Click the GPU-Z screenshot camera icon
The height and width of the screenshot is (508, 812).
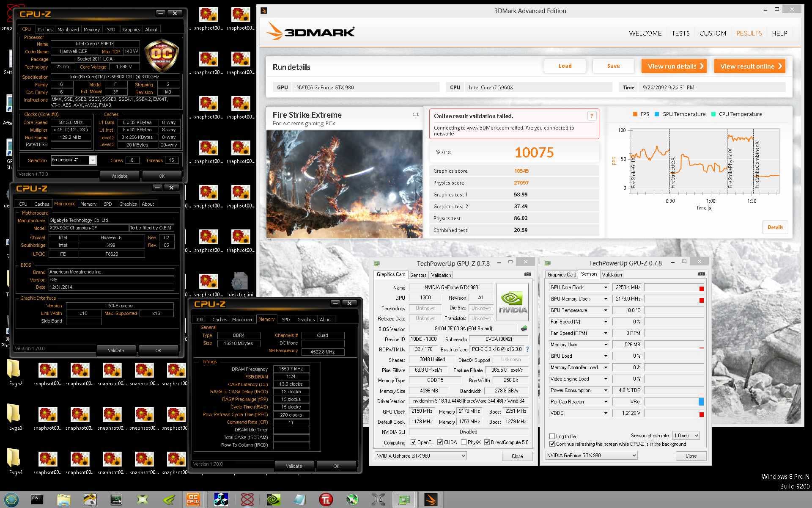[527, 274]
